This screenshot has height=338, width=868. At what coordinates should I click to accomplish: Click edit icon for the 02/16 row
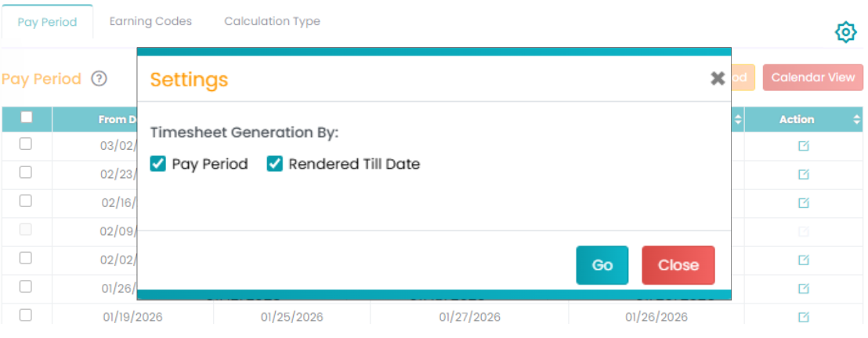coord(803,203)
